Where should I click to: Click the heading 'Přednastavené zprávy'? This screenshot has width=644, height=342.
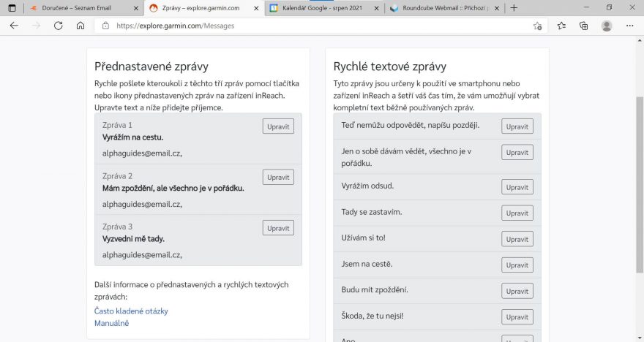point(151,66)
